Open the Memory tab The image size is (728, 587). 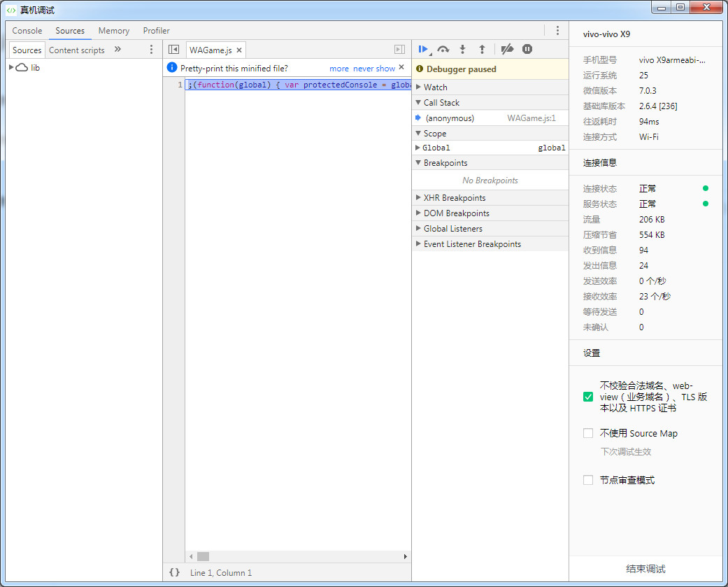coord(113,31)
